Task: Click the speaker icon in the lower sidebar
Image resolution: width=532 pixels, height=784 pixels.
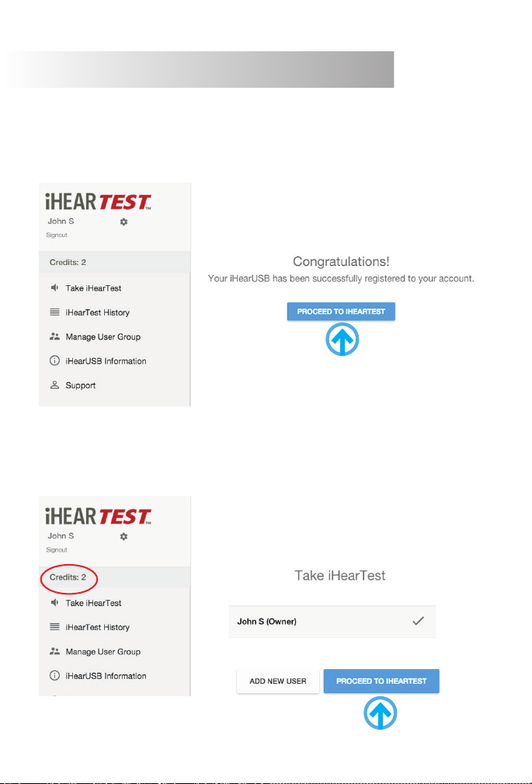Action: pos(54,603)
